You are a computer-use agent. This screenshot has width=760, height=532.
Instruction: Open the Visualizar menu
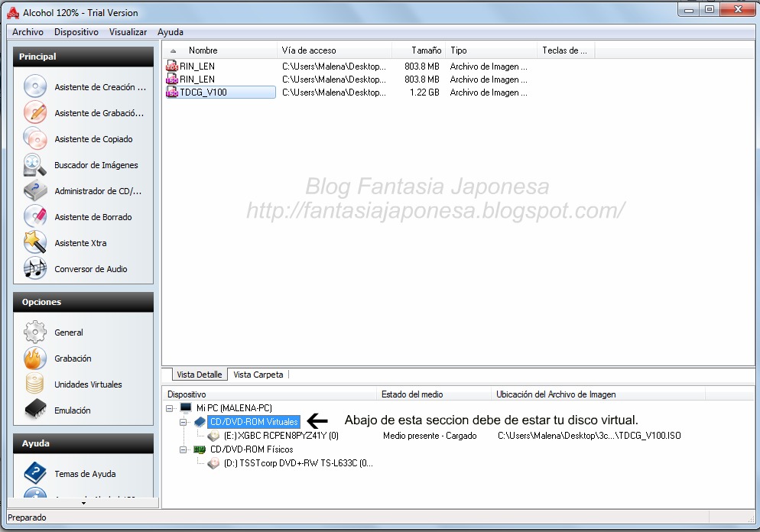pos(128,32)
